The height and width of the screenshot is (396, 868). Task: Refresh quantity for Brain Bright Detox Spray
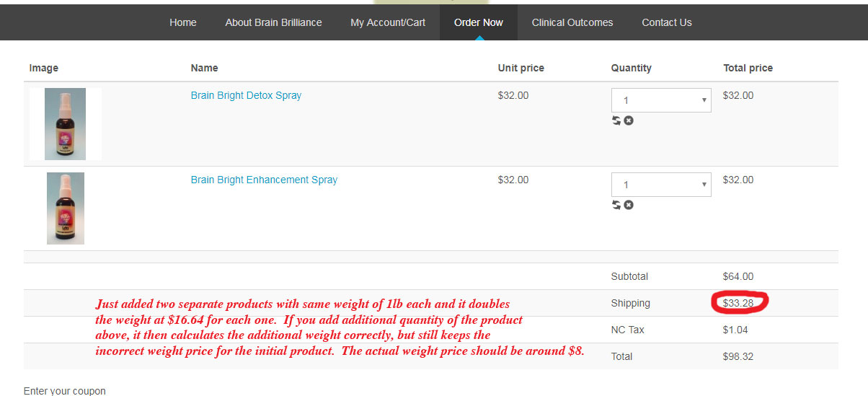(x=616, y=120)
